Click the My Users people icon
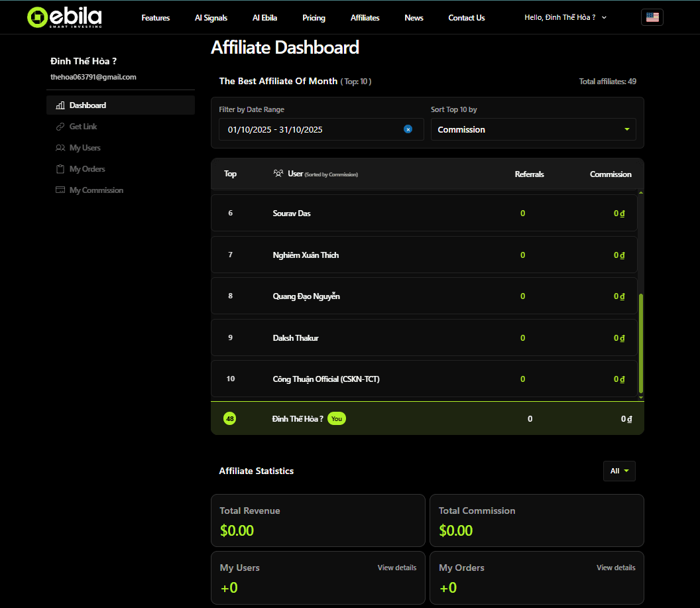The image size is (700, 608). [60, 148]
